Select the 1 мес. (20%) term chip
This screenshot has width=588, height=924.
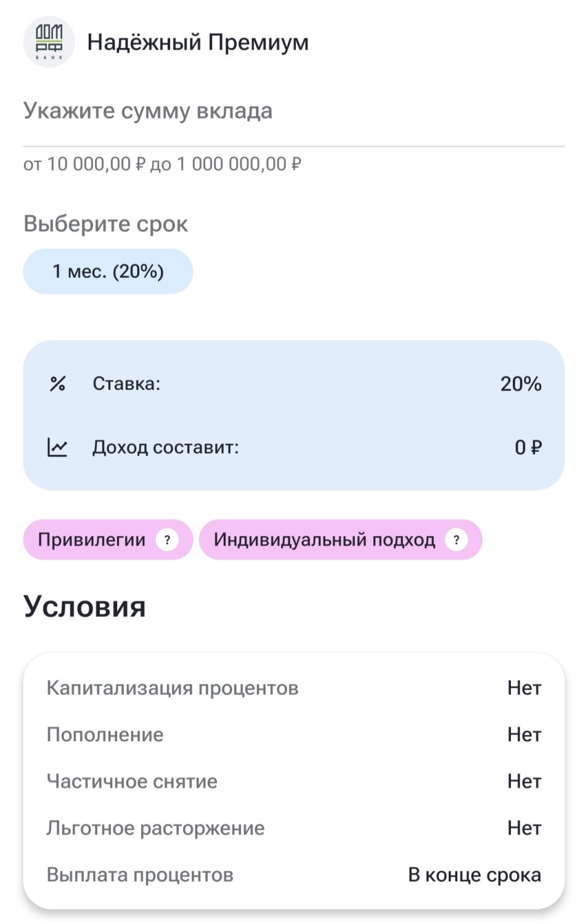point(108,272)
